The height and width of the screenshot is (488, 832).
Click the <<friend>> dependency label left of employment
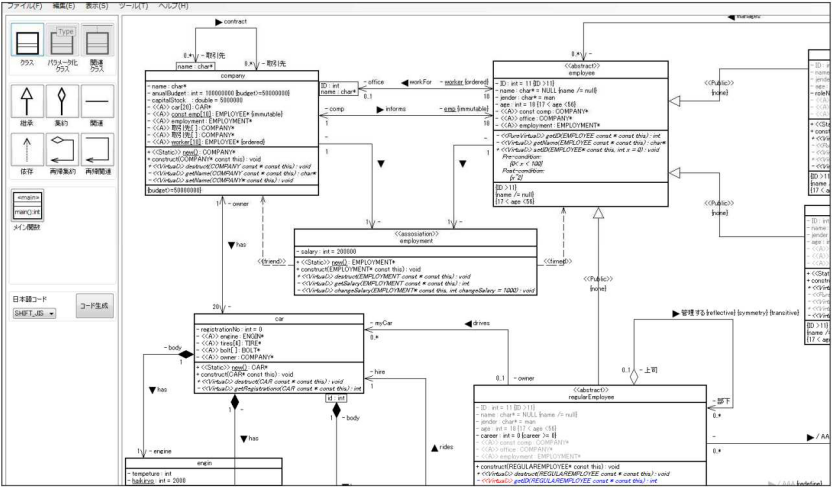[x=274, y=262]
